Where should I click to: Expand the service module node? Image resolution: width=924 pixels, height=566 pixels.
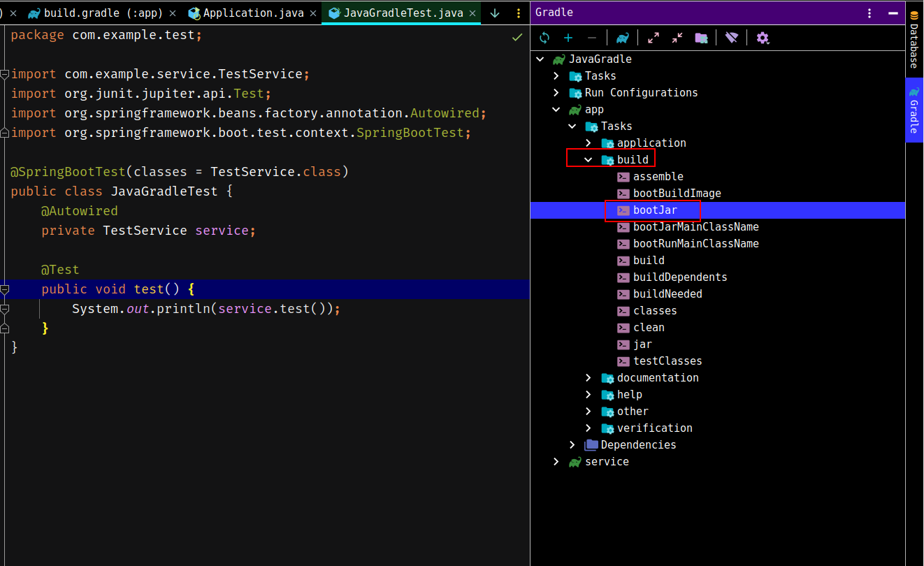pyautogui.click(x=556, y=462)
